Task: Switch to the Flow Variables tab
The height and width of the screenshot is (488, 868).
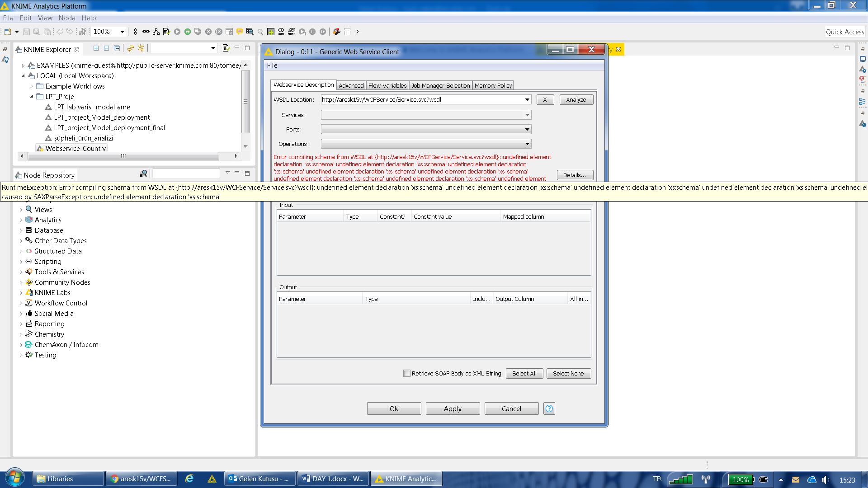Action: tap(387, 85)
